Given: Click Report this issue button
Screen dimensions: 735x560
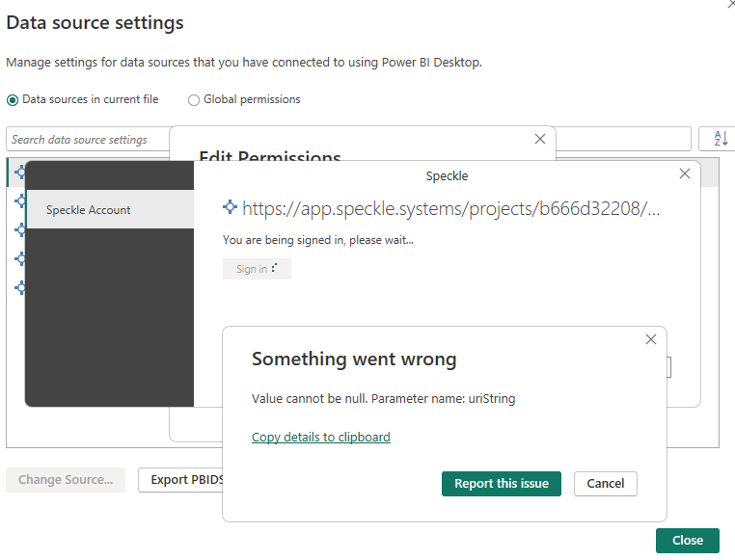Looking at the screenshot, I should point(502,484).
